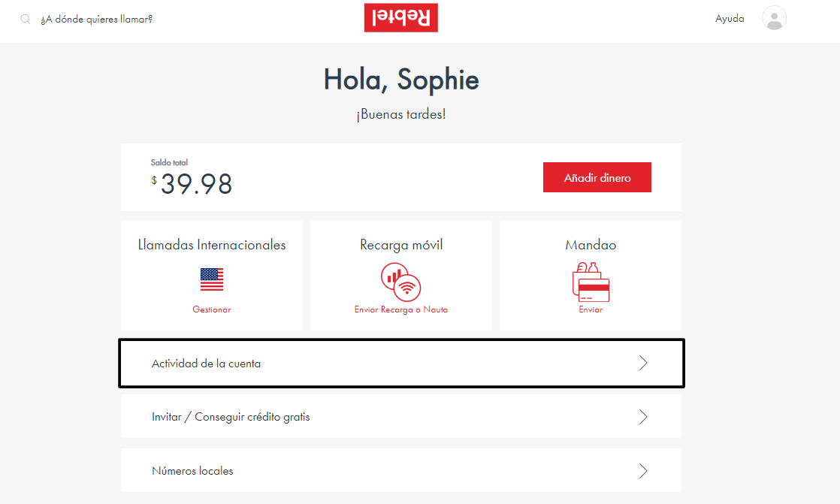
Task: Click the Gestionar link
Action: 212,309
